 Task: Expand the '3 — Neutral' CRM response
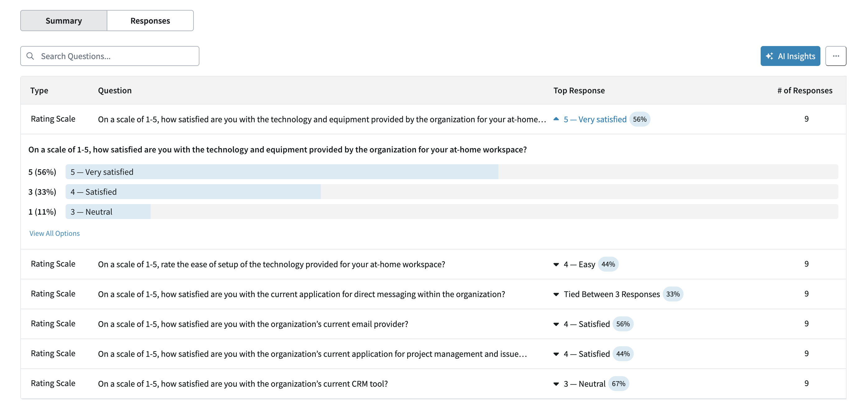556,384
